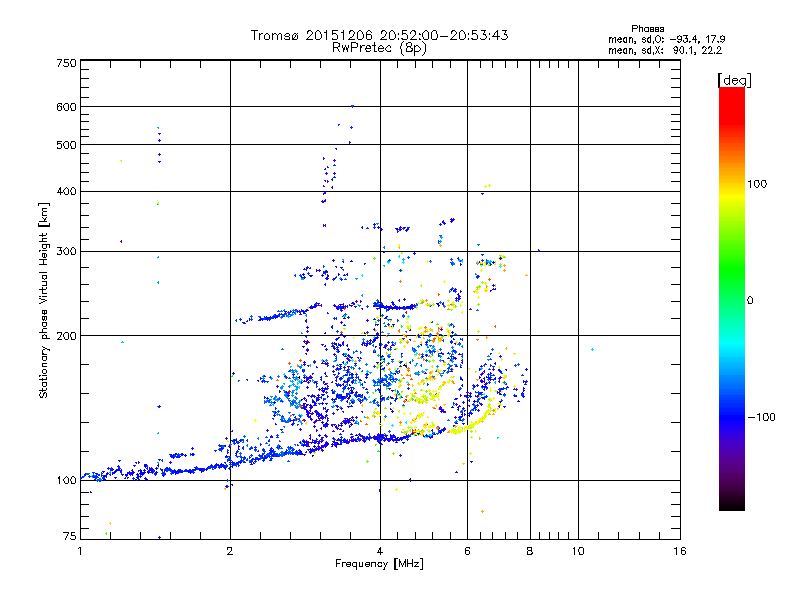Click the x-axis tick label '1'
This screenshot has height=600, width=800.
[x=80, y=551]
